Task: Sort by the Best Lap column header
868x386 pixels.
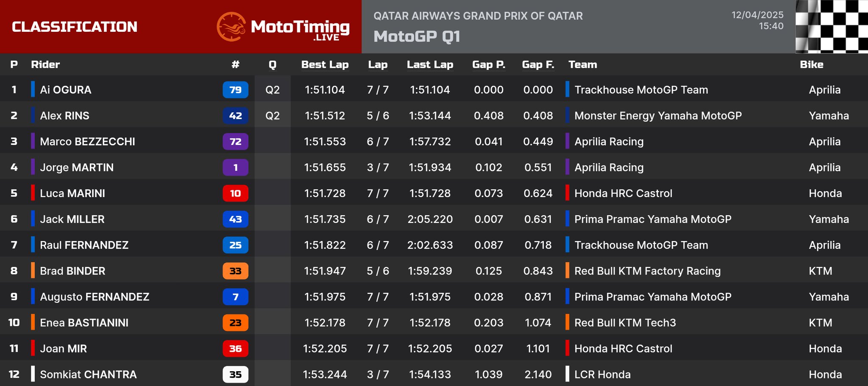Action: [325, 64]
